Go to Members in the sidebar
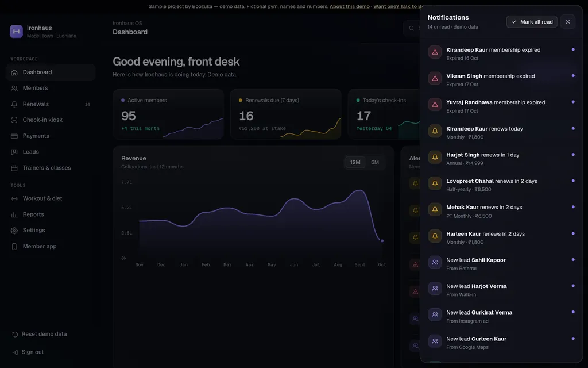588x368 pixels. coord(51,88)
